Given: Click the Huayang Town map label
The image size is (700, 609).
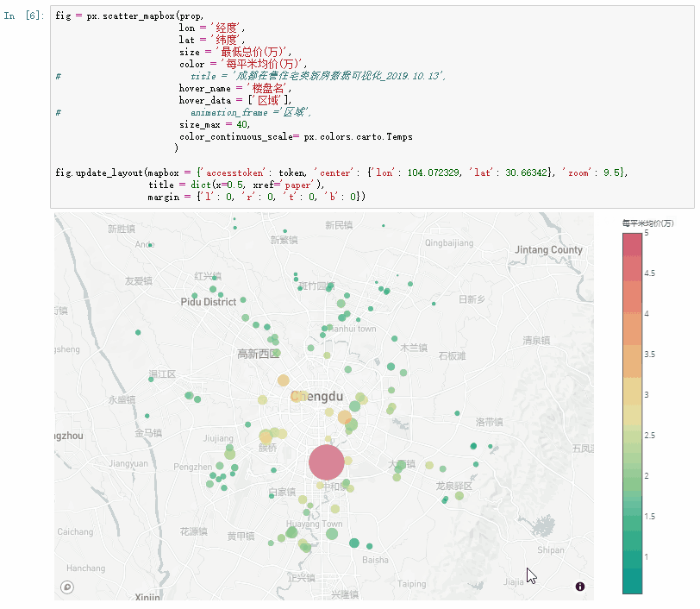Looking at the screenshot, I should [x=315, y=524].
